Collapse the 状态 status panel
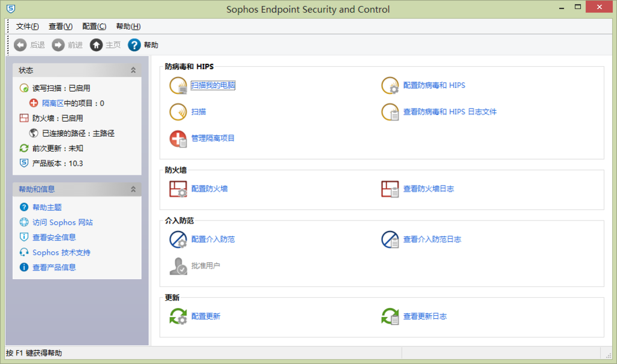Viewport: 617px width, 364px height. click(133, 71)
